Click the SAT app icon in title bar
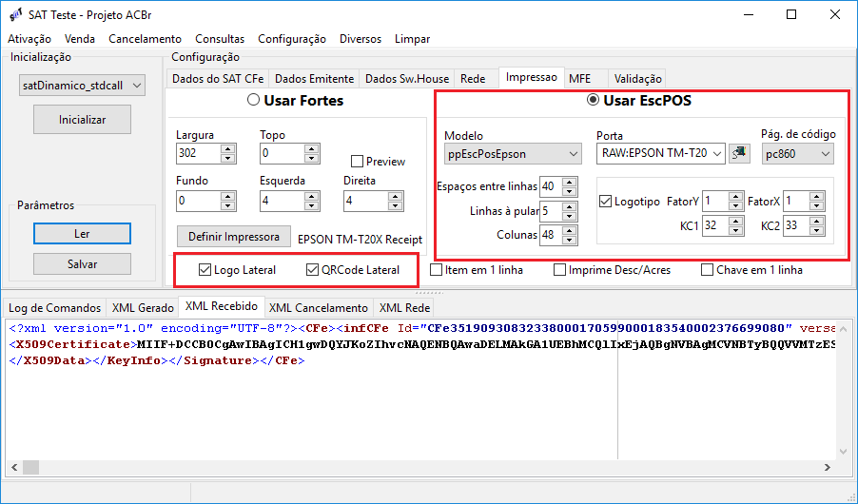858x504 pixels. [x=16, y=15]
